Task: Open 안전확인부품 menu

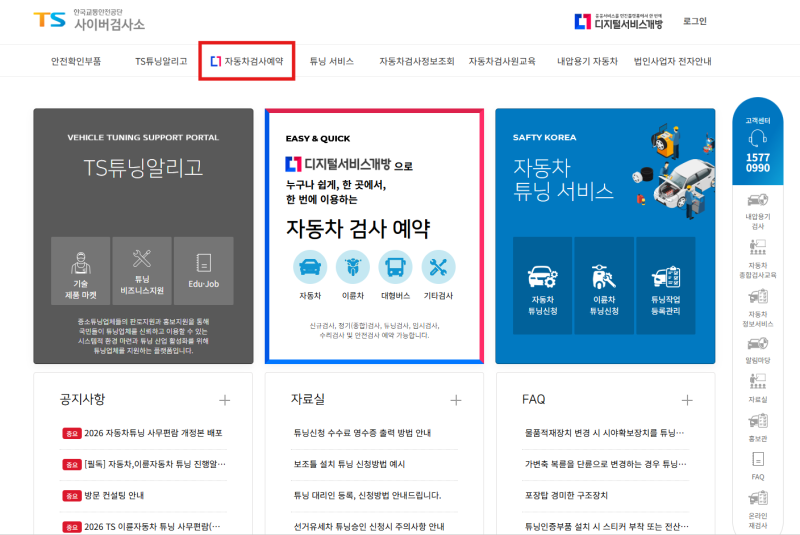Action: point(76,61)
